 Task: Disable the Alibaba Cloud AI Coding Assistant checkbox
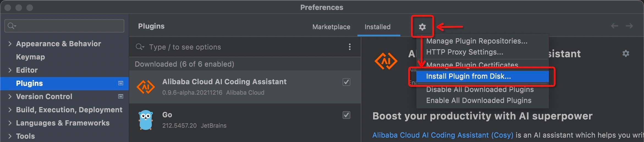click(x=346, y=82)
